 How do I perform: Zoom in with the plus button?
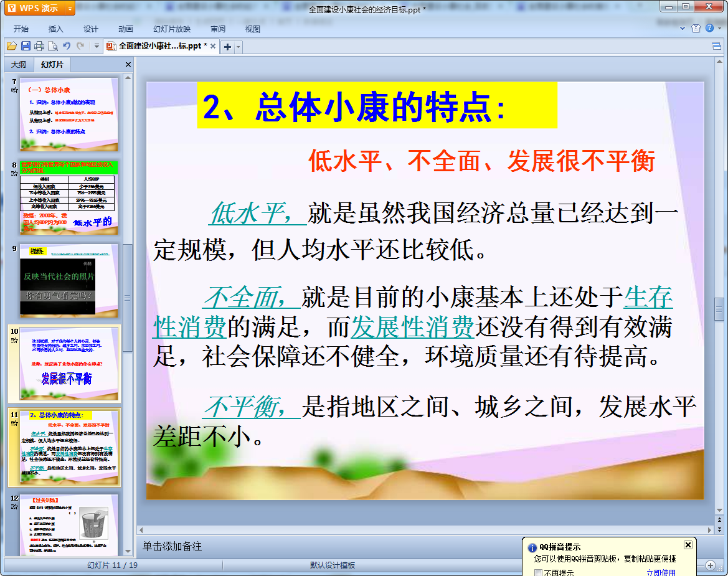(711, 565)
